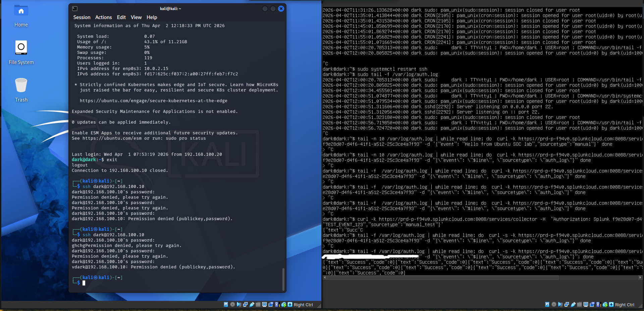Screen dimensions: 644x311
Task: Click the hard disk indicator in the Kali VM status bar
Action: click(226, 304)
